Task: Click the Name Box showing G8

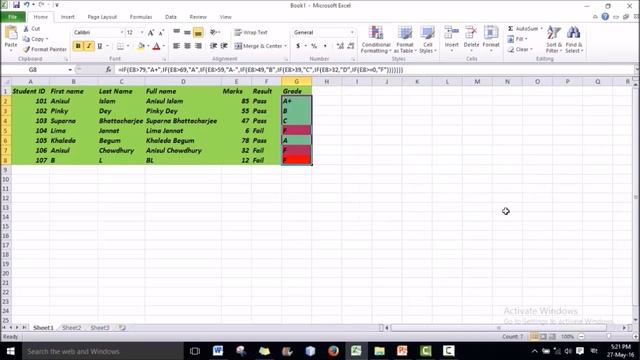Action: coord(33,70)
